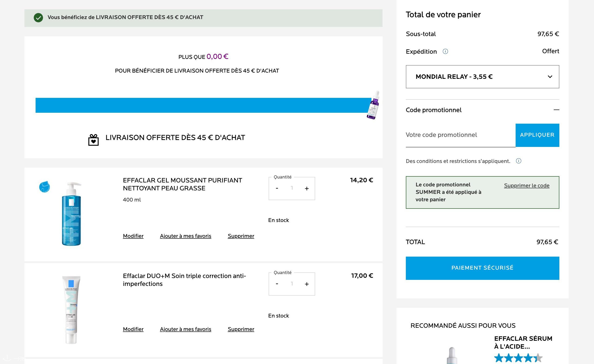The height and width of the screenshot is (364, 594).
Task: Click the blue badge on Effaclar Gel image
Action: pyautogui.click(x=45, y=187)
